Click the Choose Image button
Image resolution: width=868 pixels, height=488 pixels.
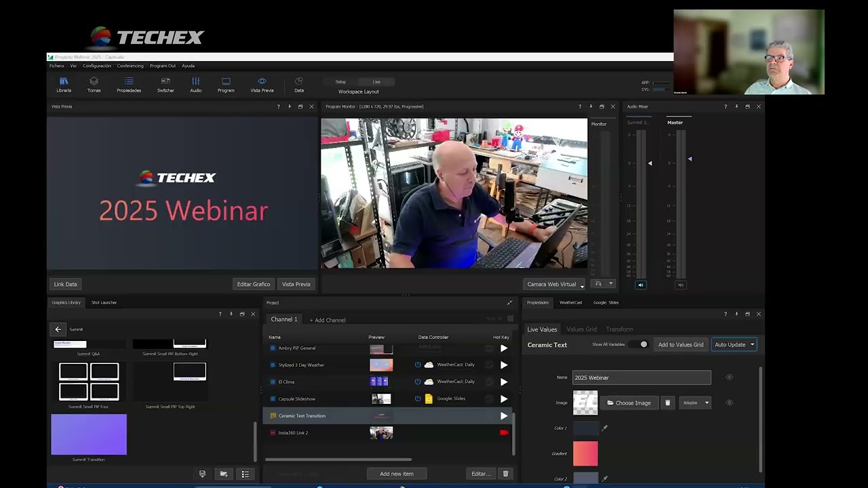coord(629,403)
